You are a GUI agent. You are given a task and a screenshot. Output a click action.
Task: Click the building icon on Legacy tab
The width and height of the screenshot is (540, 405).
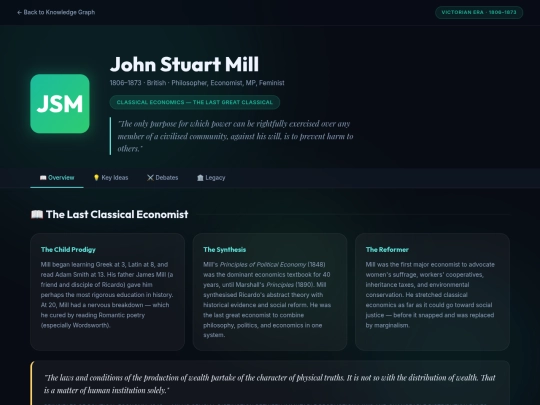tap(200, 178)
